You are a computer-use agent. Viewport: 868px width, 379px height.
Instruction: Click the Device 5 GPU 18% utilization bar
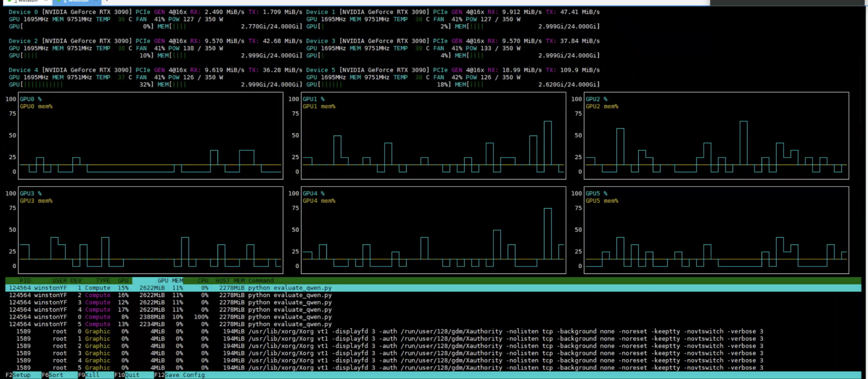tap(378, 84)
